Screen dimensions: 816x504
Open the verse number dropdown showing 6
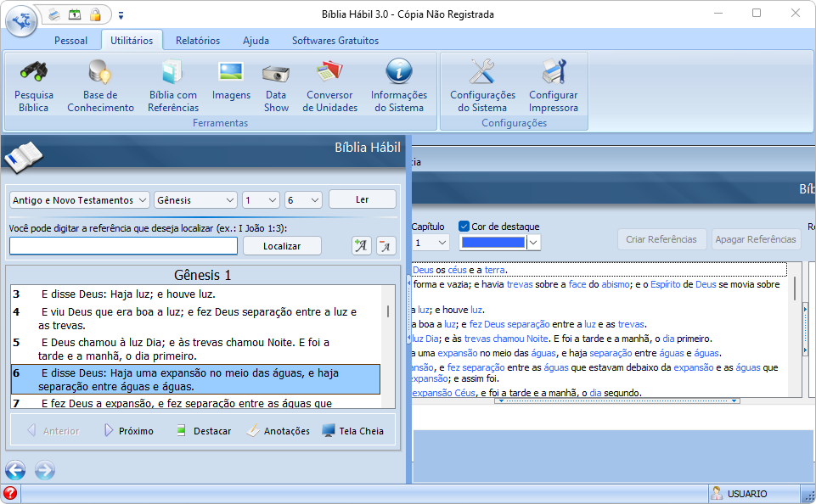point(303,200)
